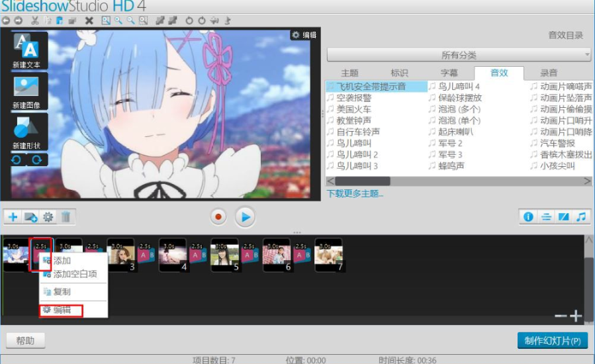Click the undo arrow in top toolbar
Screen dimensions: 595x364
click(x=6, y=21)
